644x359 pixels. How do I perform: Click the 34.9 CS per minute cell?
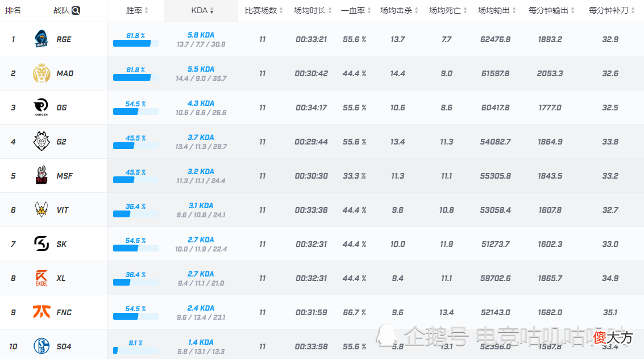point(610,278)
